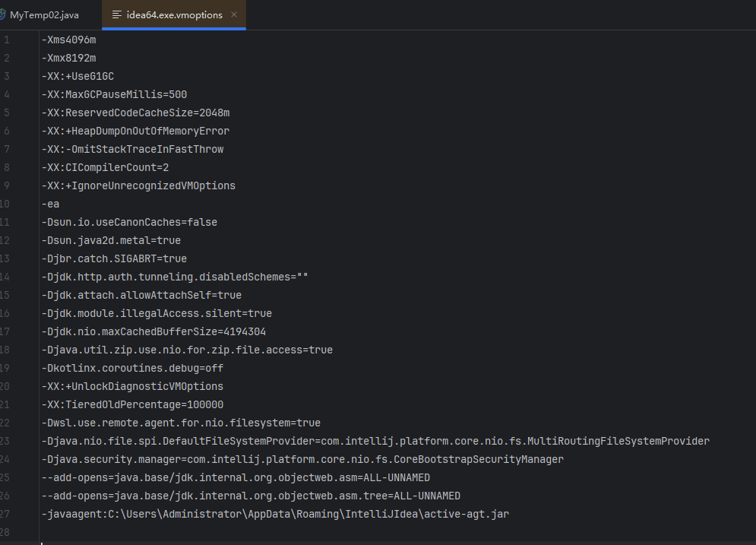Place cursor on the -Xms4096m line
The height and width of the screenshot is (545, 756).
[69, 40]
